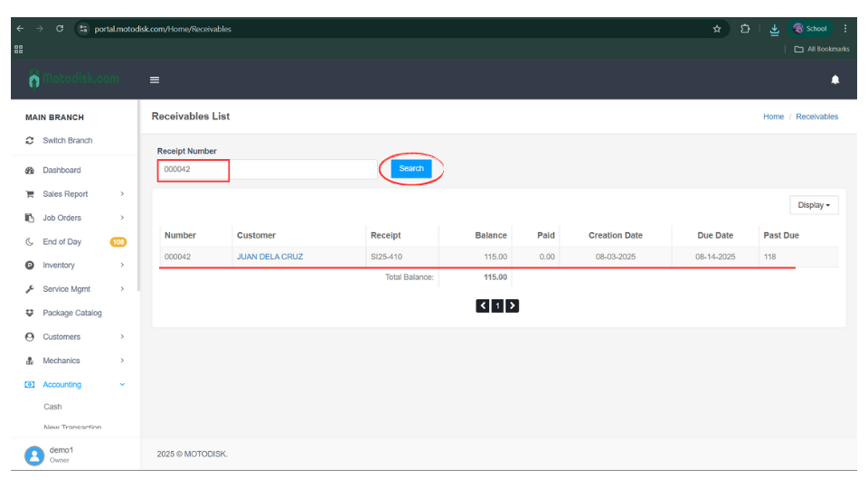Click the Sales Report cart icon

point(30,194)
